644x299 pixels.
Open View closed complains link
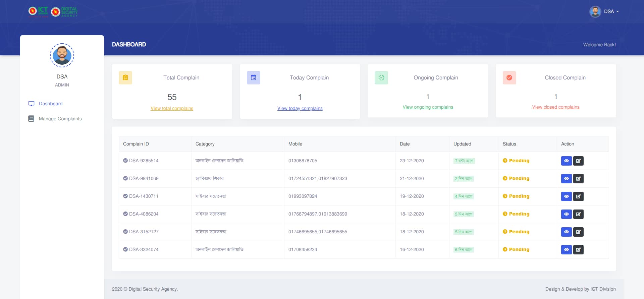point(556,107)
